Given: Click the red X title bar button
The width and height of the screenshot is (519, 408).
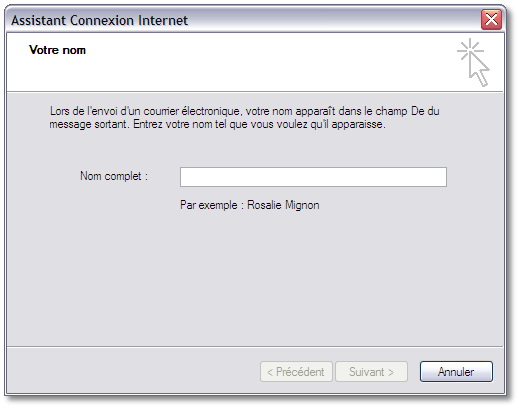Looking at the screenshot, I should coord(491,20).
